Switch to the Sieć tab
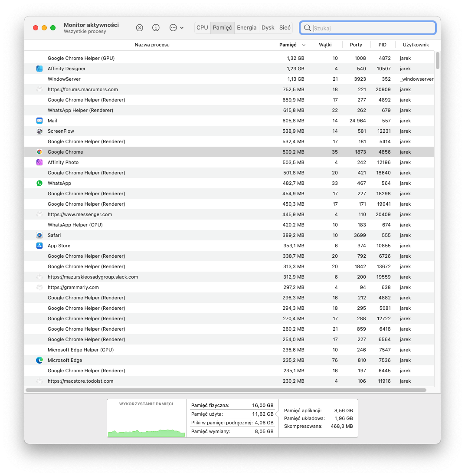 point(285,28)
